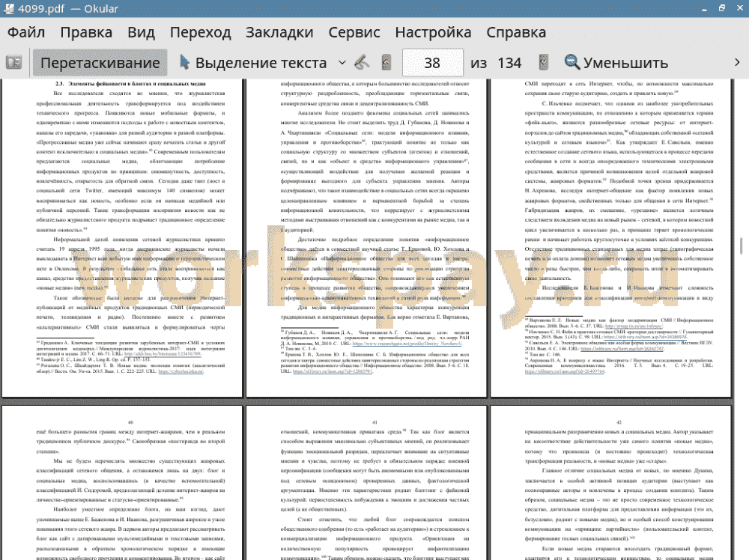Click the page number field showing 38
This screenshot has width=749, height=560.
click(432, 63)
